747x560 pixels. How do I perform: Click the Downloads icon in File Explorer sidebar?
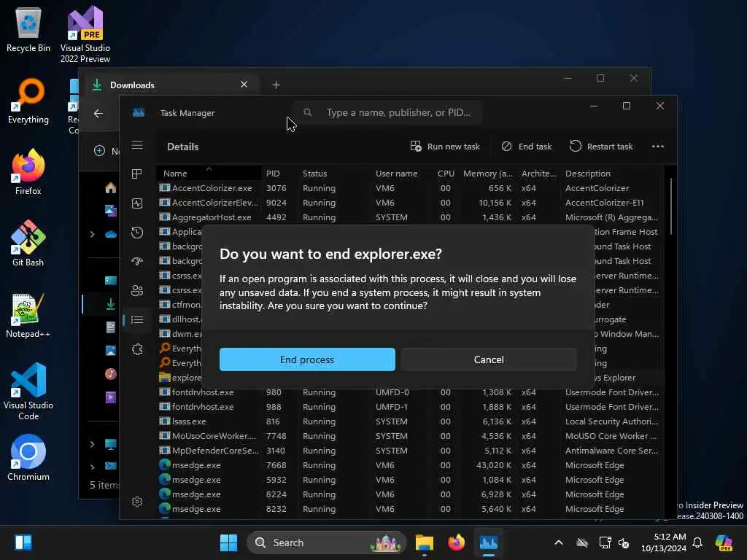(111, 304)
